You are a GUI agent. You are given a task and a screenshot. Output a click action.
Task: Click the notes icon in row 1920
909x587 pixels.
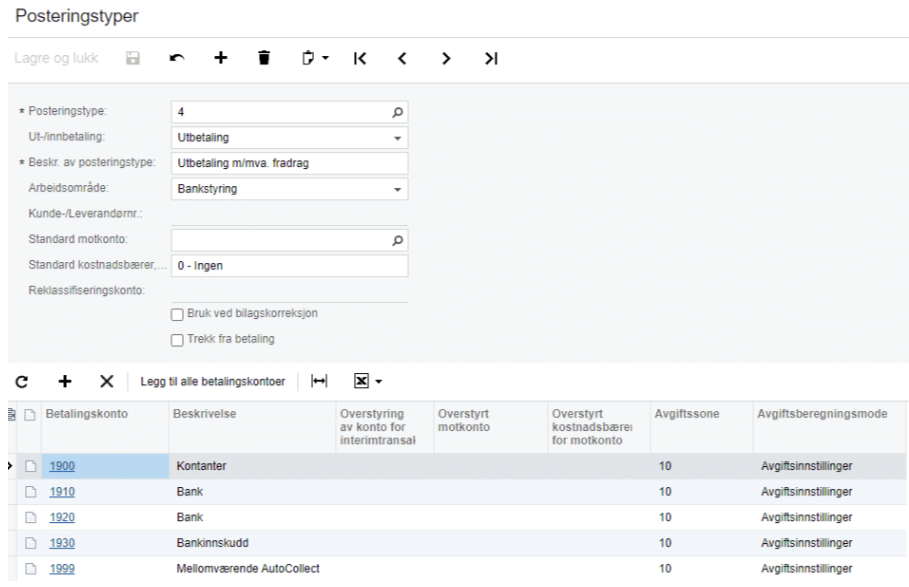click(31, 517)
